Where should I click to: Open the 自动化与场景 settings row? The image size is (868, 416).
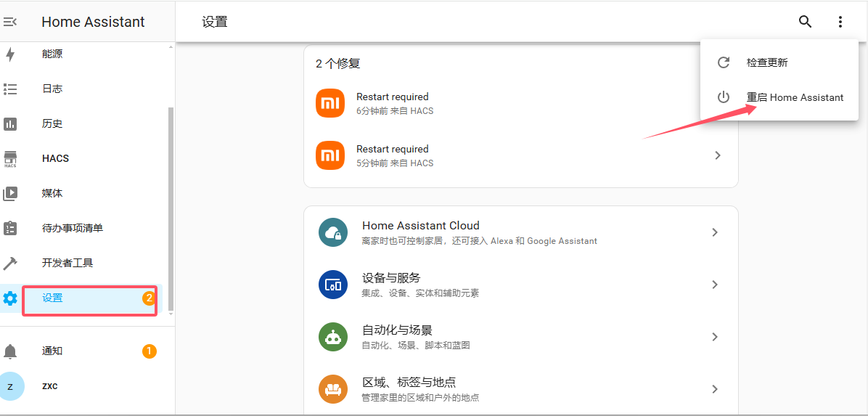pos(521,337)
